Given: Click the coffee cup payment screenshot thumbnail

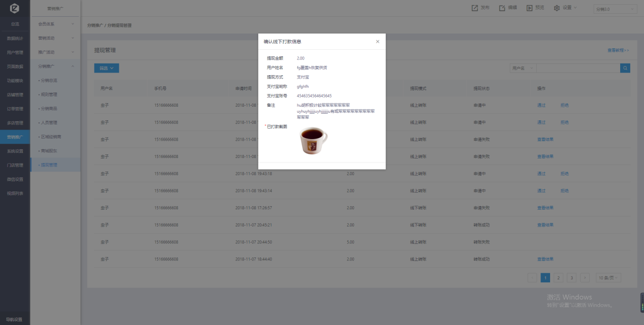Looking at the screenshot, I should (x=313, y=141).
